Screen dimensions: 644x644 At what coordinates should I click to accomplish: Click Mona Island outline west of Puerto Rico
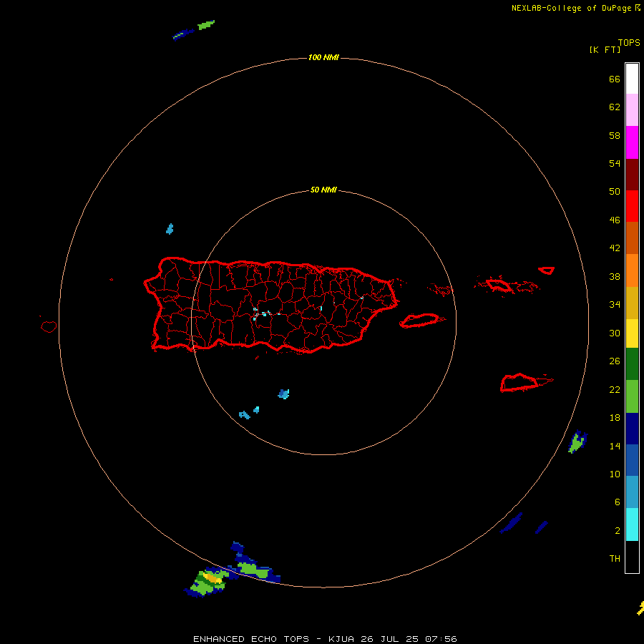pyautogui.click(x=49, y=326)
